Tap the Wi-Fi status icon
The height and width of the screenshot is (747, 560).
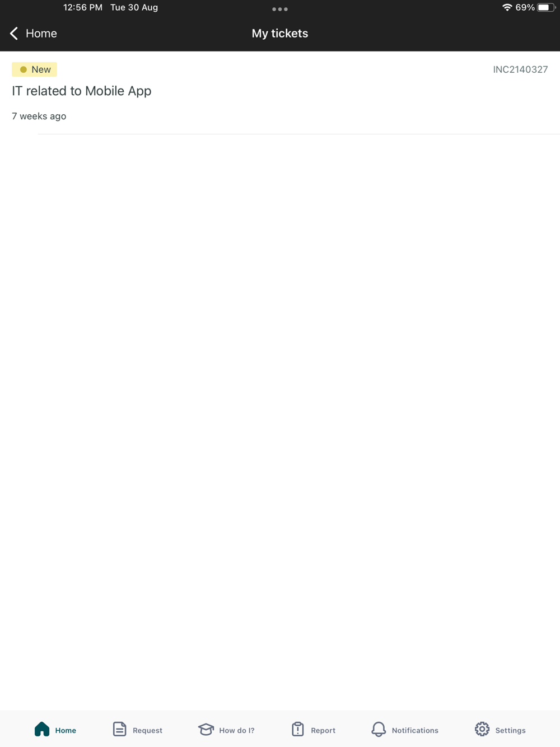(x=507, y=7)
